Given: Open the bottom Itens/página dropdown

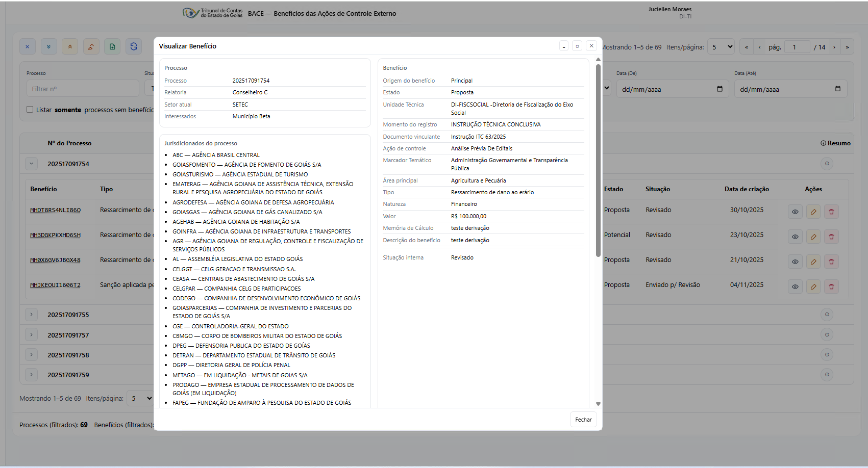Looking at the screenshot, I should (x=140, y=398).
